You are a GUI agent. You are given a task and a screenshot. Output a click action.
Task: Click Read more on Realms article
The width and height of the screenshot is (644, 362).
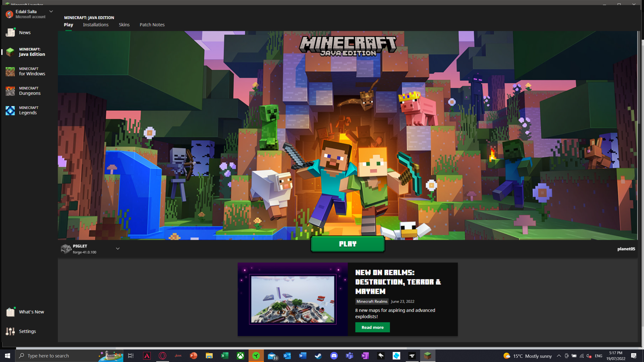point(372,327)
